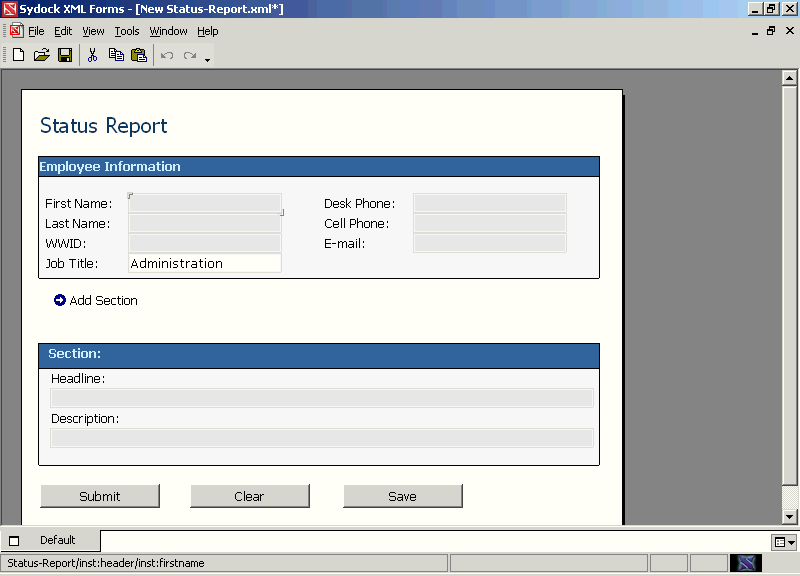Viewport: 800px width, 576px height.
Task: Open the Window menu
Action: coord(168,31)
